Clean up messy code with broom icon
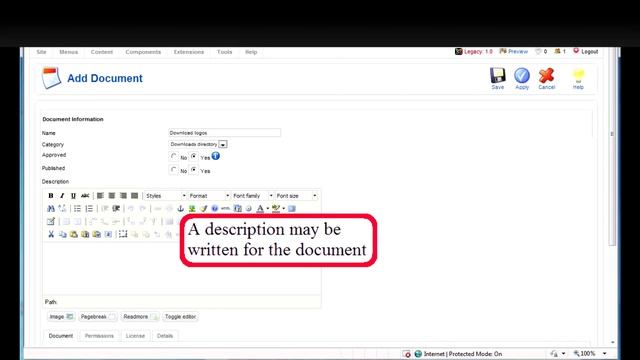 (203, 209)
